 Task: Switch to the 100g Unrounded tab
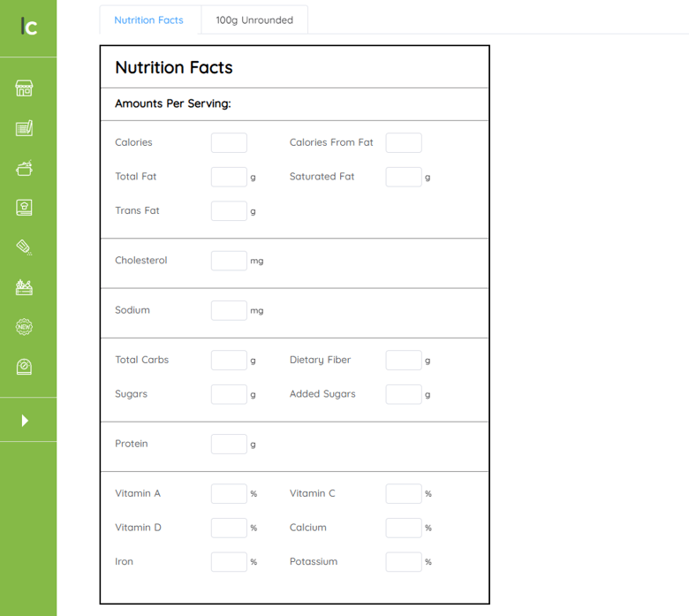254,19
